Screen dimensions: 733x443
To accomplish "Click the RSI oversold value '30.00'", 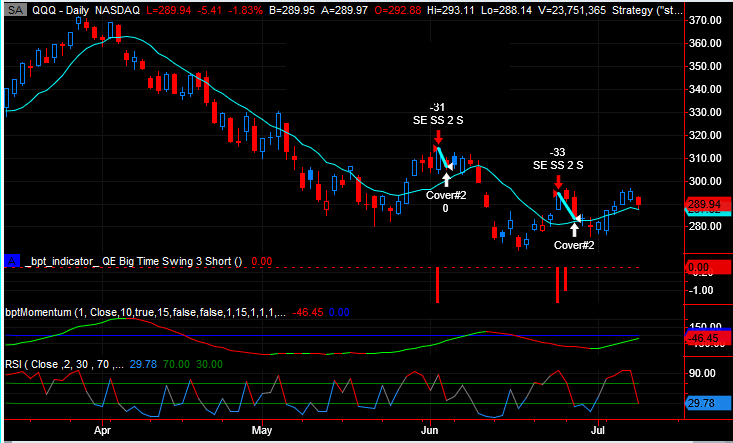I will click(x=209, y=364).
